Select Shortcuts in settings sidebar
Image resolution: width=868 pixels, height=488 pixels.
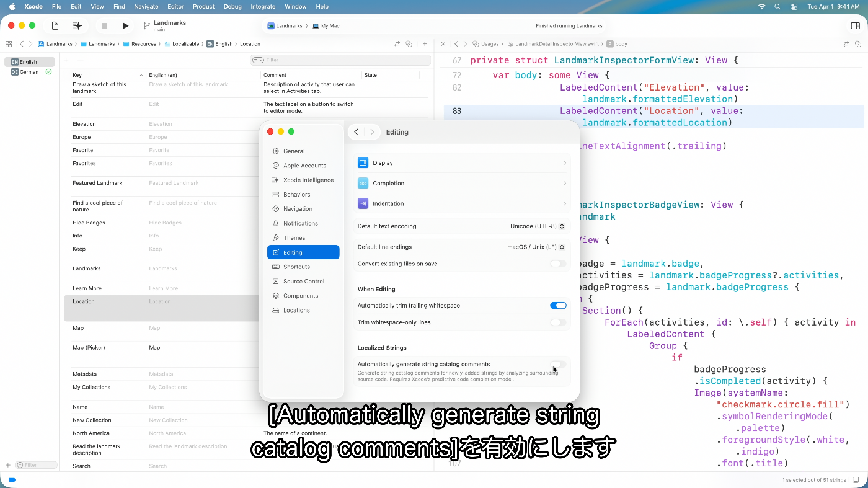click(x=303, y=267)
